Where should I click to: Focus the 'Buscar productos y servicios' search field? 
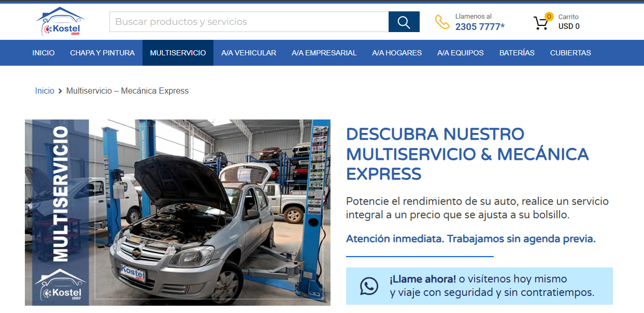[x=249, y=22]
